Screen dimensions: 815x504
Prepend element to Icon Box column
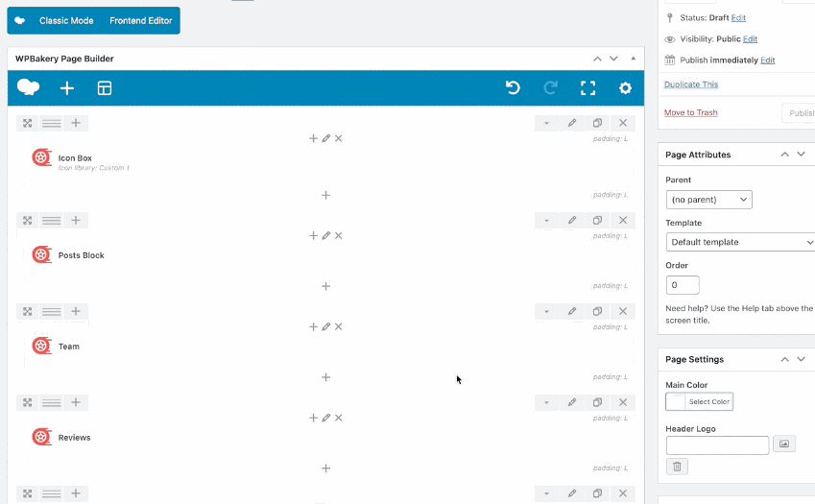pos(313,138)
